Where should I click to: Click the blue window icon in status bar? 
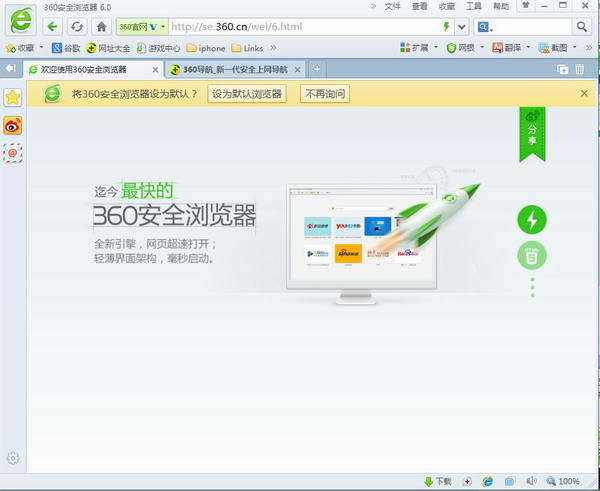click(509, 481)
